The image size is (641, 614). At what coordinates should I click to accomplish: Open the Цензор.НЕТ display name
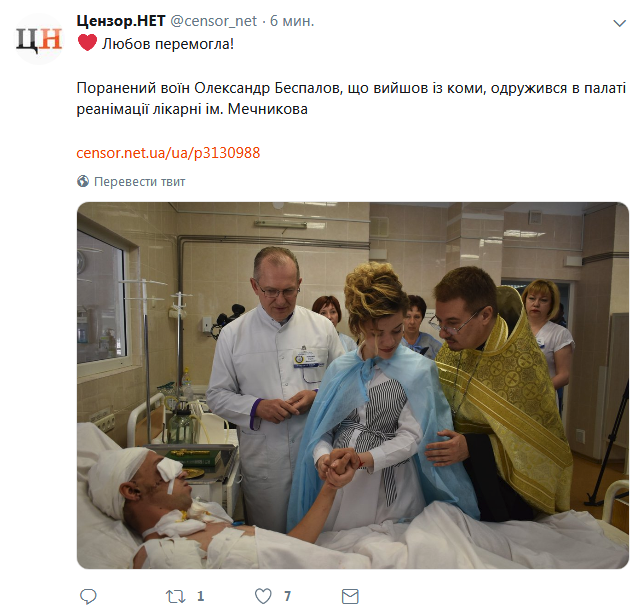tap(121, 21)
